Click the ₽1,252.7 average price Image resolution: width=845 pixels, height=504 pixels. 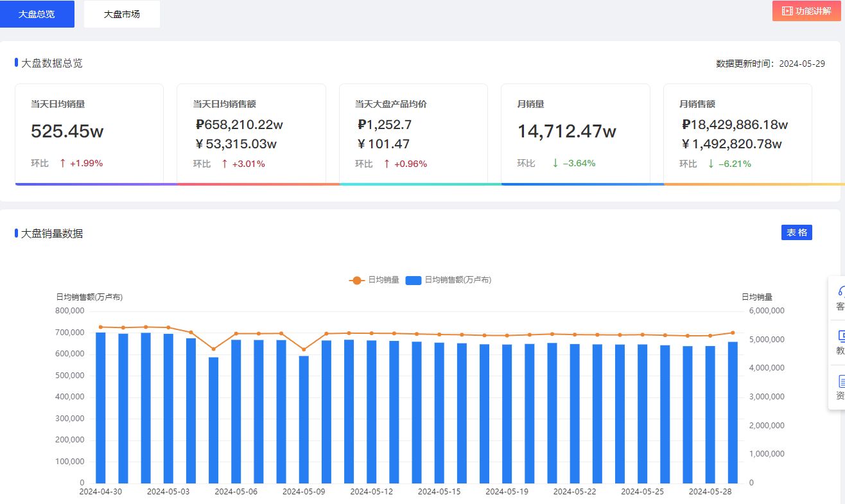coord(385,125)
